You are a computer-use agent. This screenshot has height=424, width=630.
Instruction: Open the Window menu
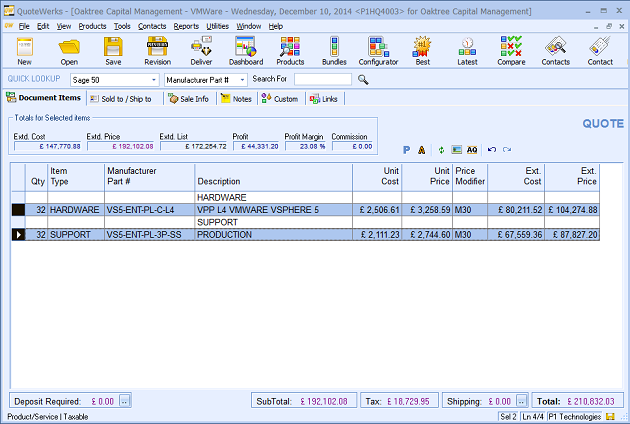coord(248,26)
